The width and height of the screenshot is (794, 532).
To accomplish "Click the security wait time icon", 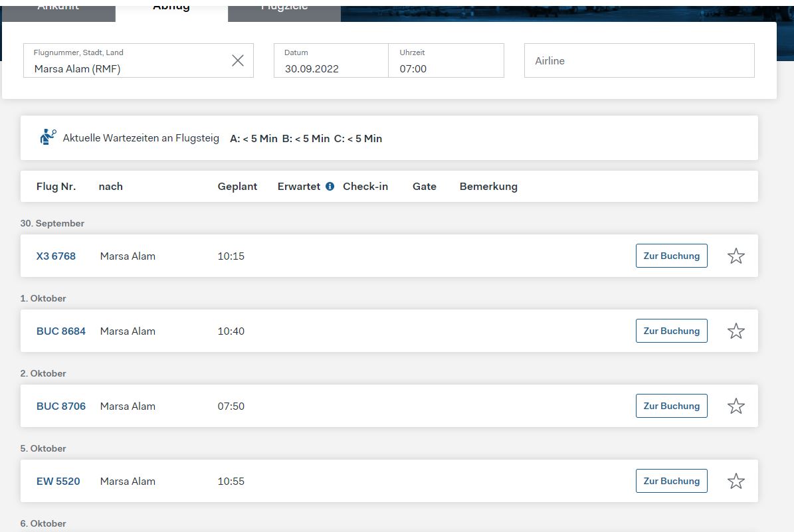I will tap(48, 137).
